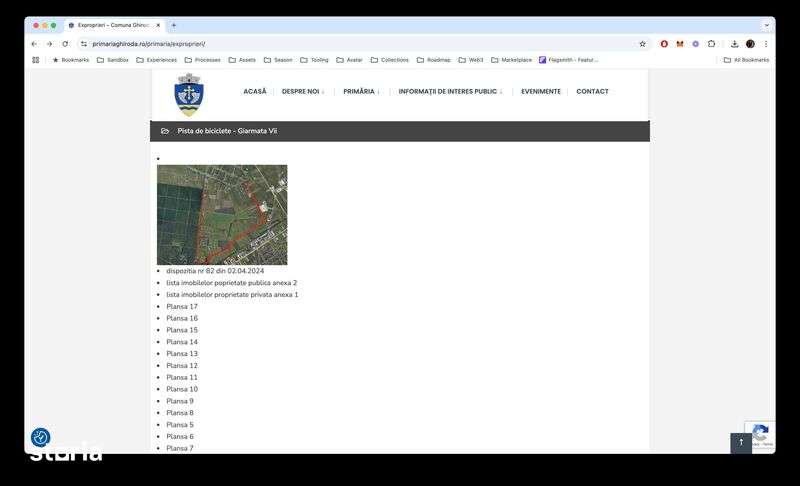The height and width of the screenshot is (486, 800).
Task: Select the Exproprieri – Comuna Ghiroda tab
Action: [113, 25]
